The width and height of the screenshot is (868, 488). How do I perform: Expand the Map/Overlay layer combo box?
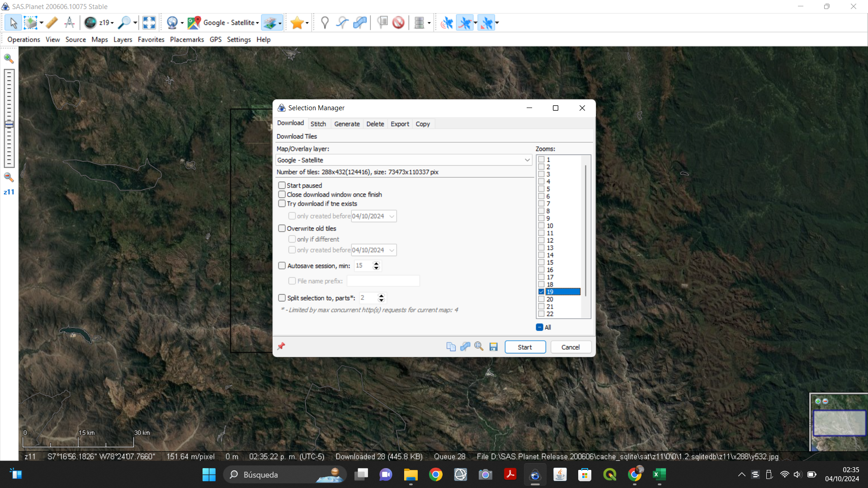tap(527, 160)
